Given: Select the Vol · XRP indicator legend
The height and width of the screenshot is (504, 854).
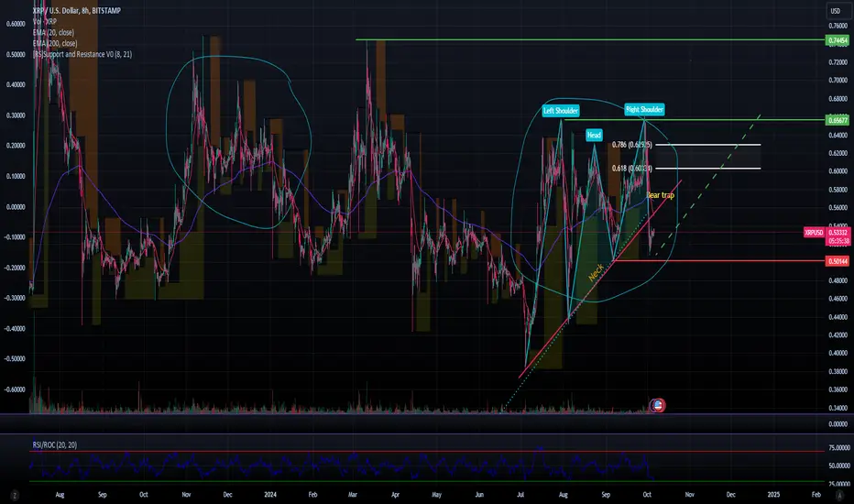Looking at the screenshot, I should 44,21.
